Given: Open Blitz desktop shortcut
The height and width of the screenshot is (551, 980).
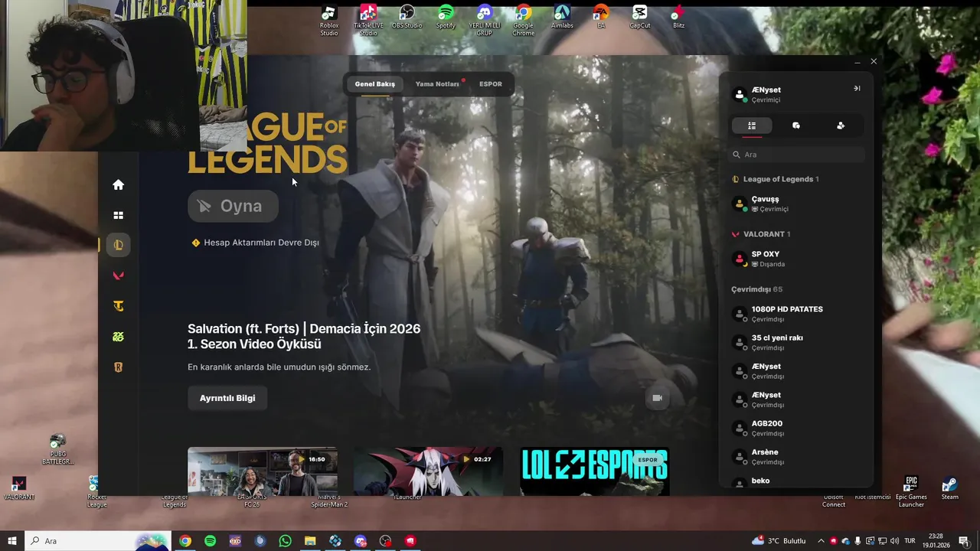Looking at the screenshot, I should (678, 18).
